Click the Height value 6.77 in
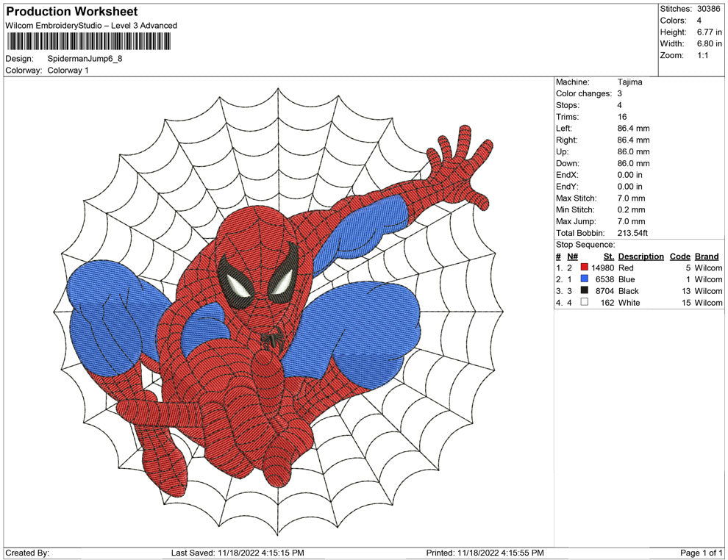The height and width of the screenshot is (560, 728). click(709, 32)
